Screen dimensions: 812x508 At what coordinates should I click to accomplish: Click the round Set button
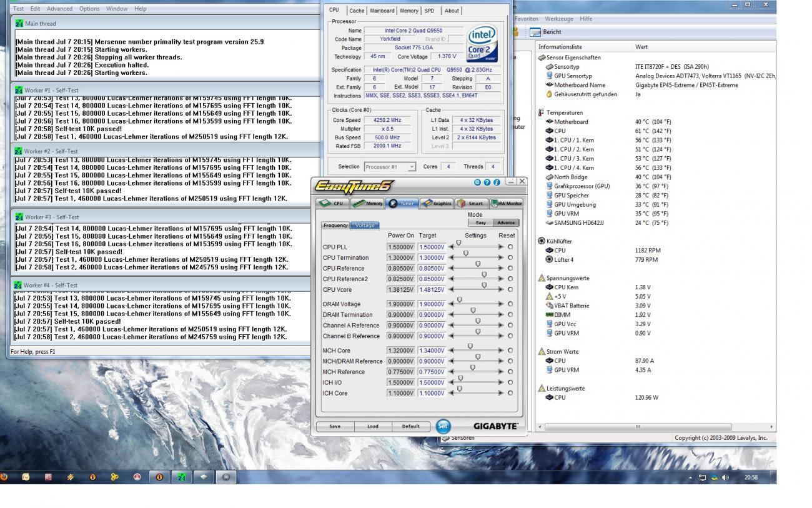[x=443, y=426]
